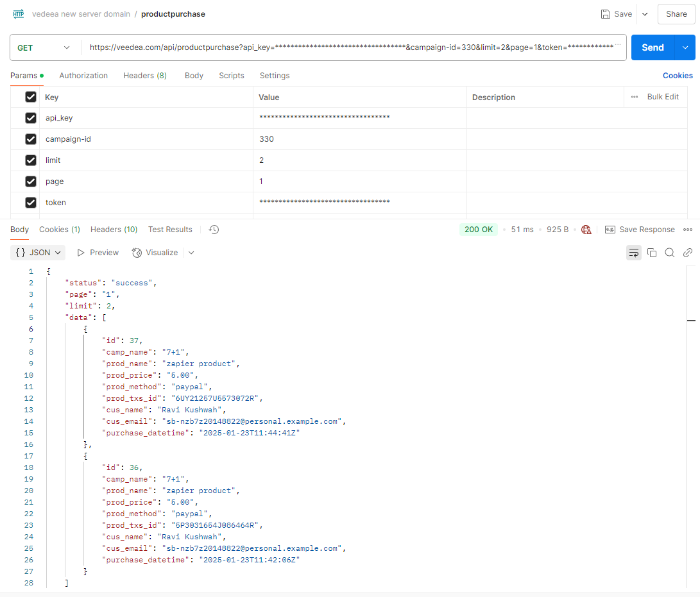Expand the Visualize options chevron

[x=191, y=253]
